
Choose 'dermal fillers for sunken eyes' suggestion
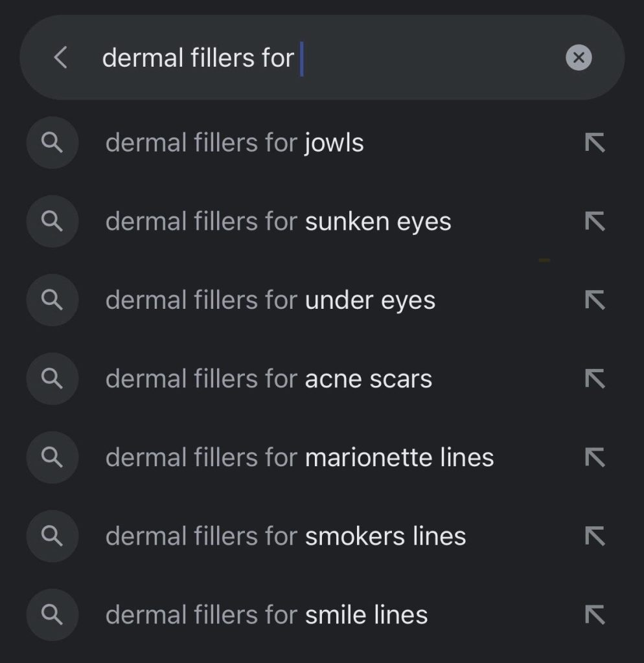(x=278, y=221)
